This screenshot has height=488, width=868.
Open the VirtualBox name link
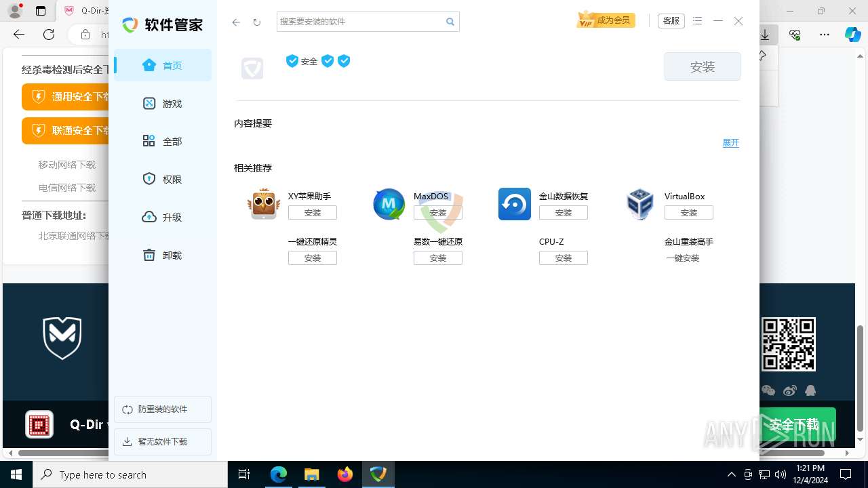[x=685, y=197]
